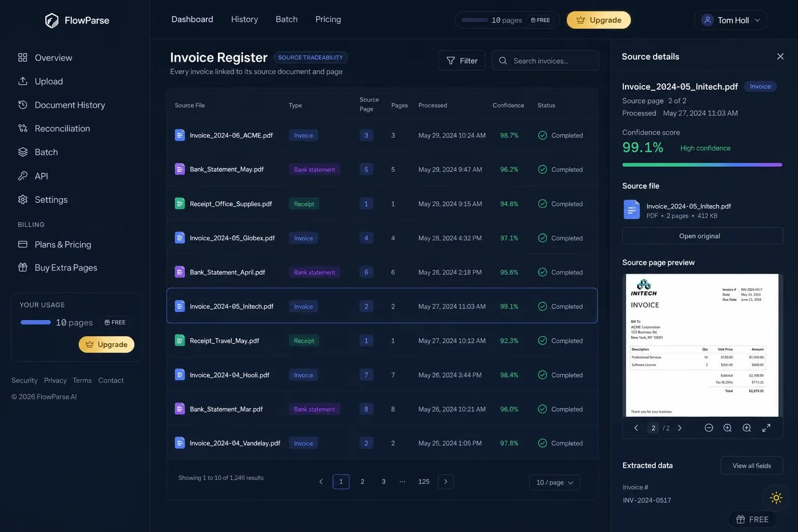Open Plans & Pricing page

55,244
